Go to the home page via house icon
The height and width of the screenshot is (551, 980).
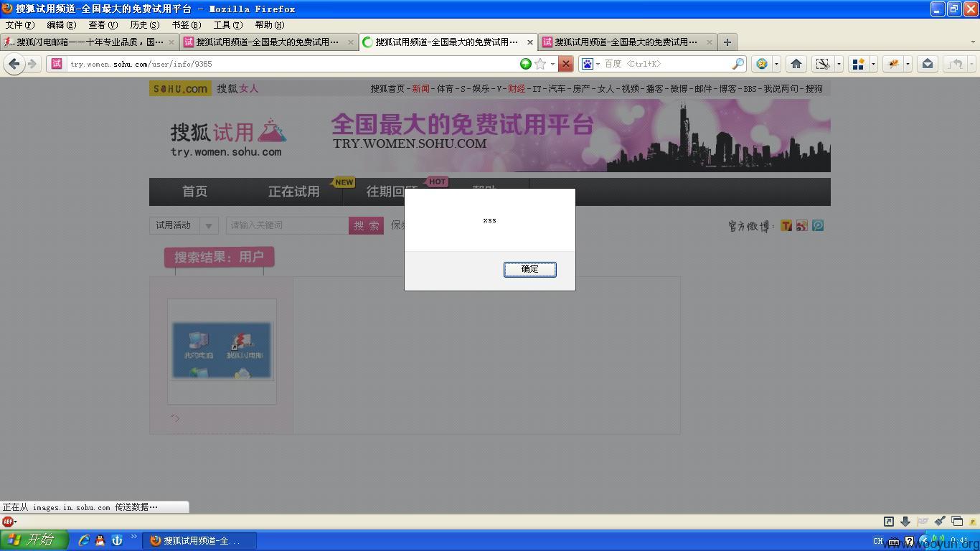(x=796, y=64)
